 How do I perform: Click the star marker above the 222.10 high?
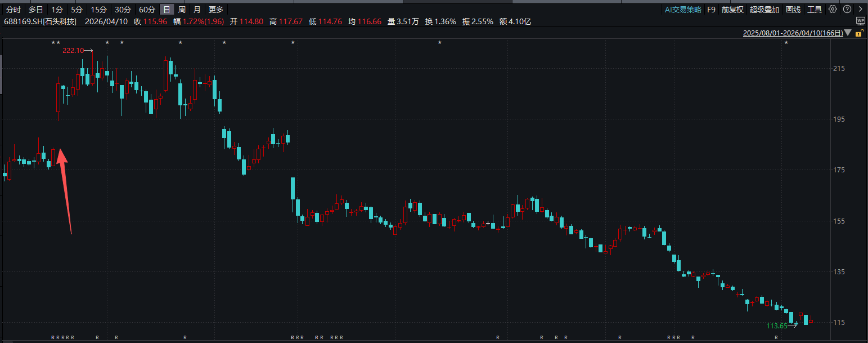tap(107, 43)
